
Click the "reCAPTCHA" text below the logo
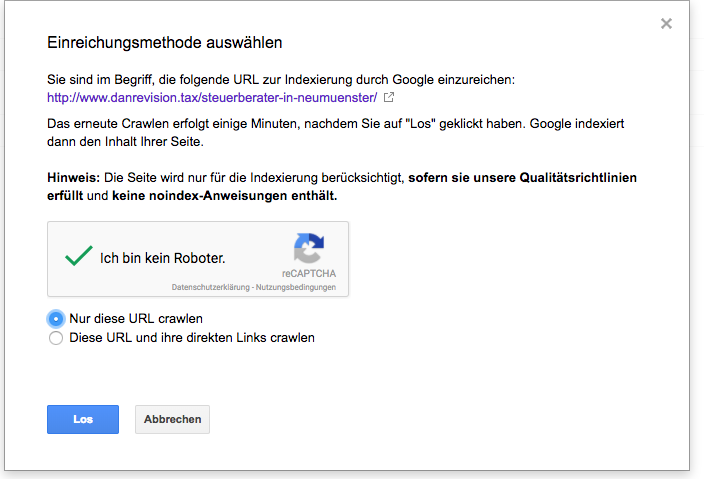(308, 273)
